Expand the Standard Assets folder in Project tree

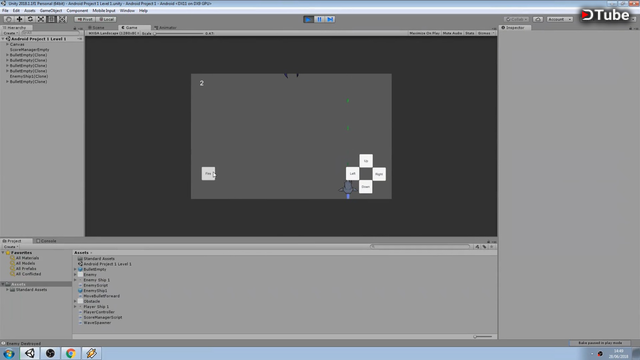point(7,289)
